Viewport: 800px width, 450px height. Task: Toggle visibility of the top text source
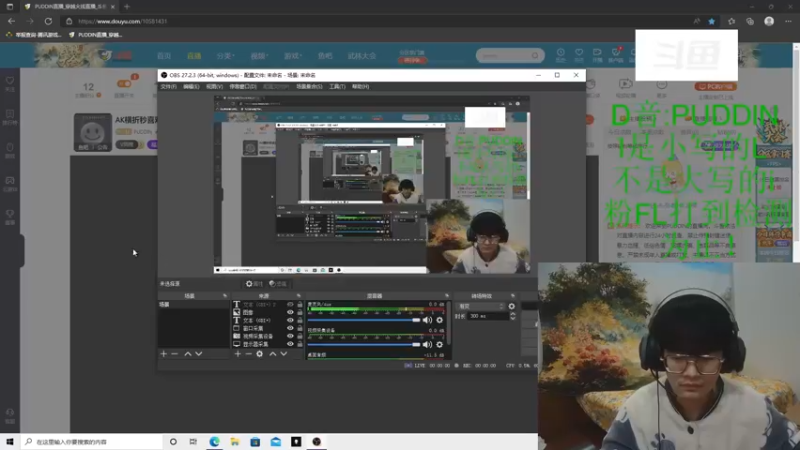click(x=290, y=304)
